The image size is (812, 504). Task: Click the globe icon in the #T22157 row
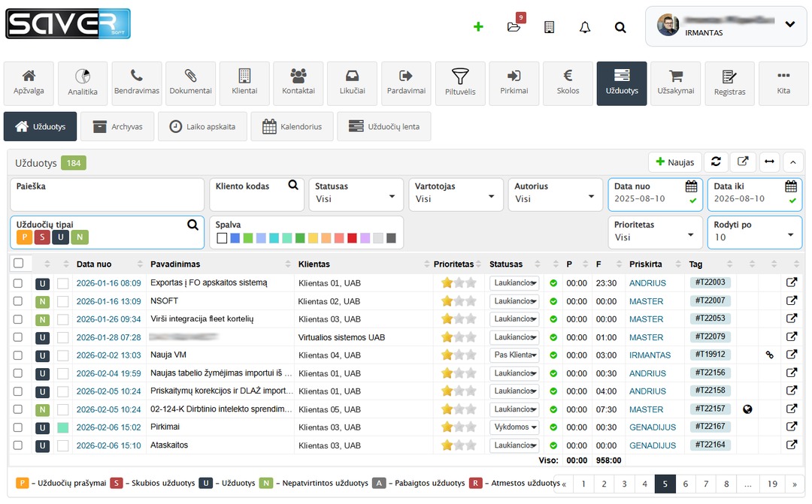(x=747, y=409)
